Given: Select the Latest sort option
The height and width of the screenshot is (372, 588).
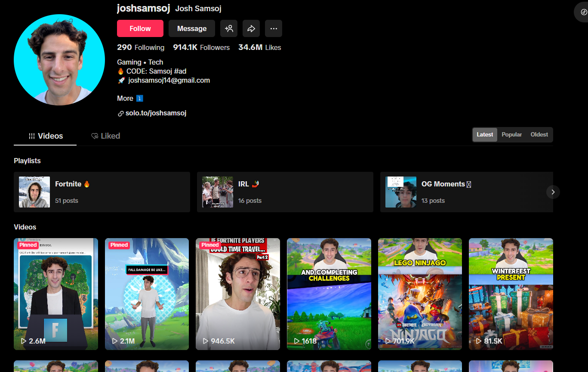Looking at the screenshot, I should pos(484,134).
